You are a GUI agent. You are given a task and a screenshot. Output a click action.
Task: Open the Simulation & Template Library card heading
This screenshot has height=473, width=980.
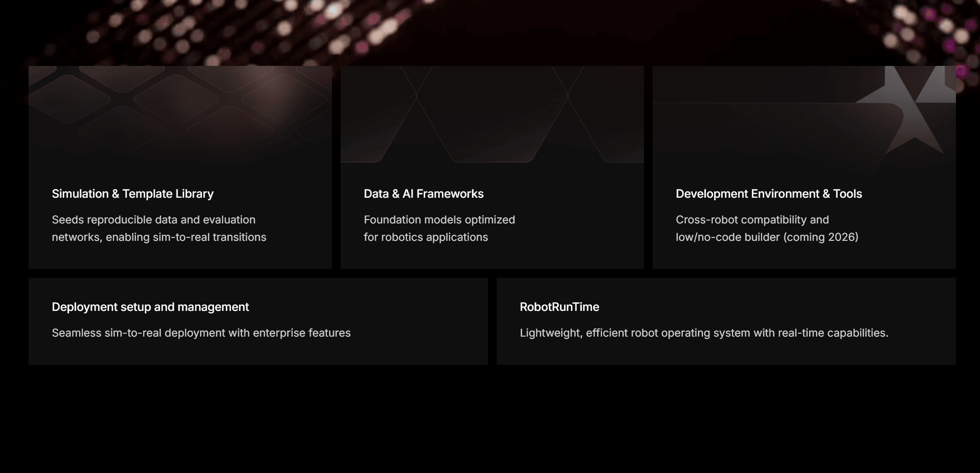(x=132, y=194)
